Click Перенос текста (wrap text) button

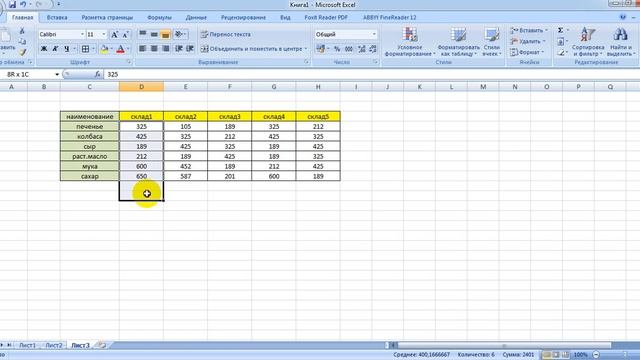click(226, 34)
